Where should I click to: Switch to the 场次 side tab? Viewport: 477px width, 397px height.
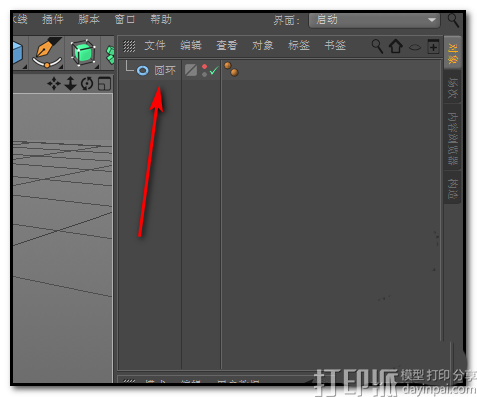452,87
